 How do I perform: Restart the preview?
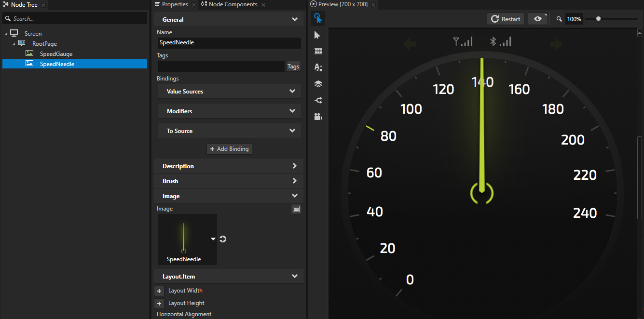point(506,19)
